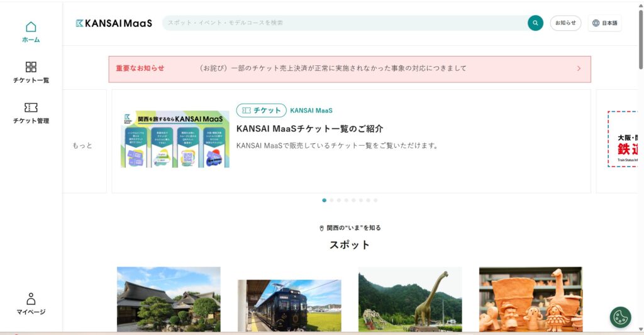644x335 pixels.
Task: Click the page vertical scrollbar thumb
Action: coord(641,39)
